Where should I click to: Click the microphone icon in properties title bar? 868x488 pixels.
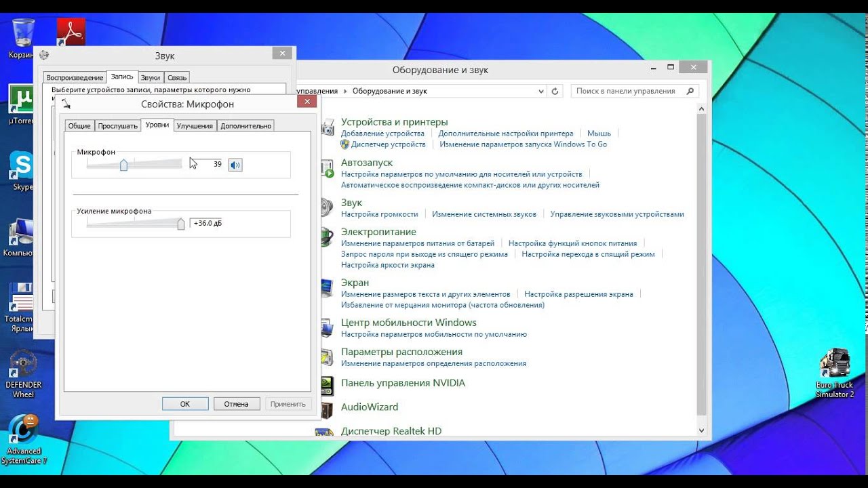(66, 104)
